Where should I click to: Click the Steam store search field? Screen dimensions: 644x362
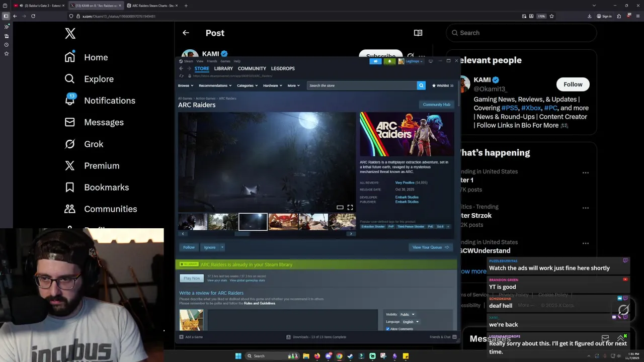[x=362, y=85]
